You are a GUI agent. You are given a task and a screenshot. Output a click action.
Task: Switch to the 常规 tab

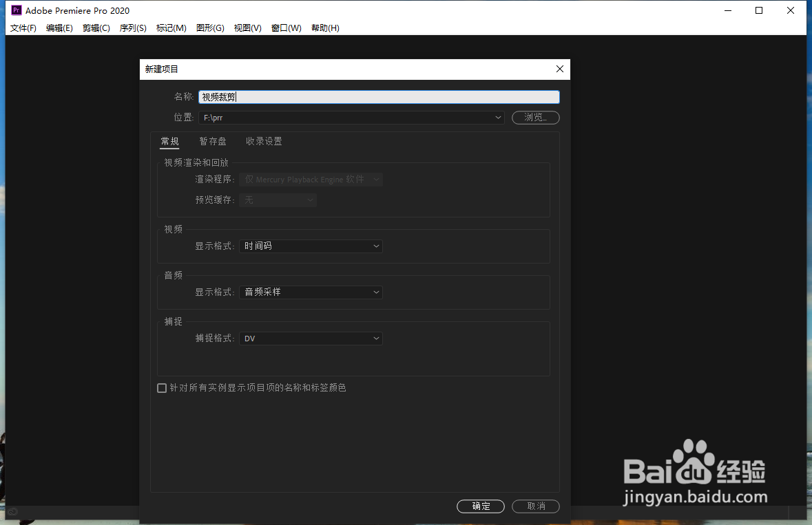170,141
